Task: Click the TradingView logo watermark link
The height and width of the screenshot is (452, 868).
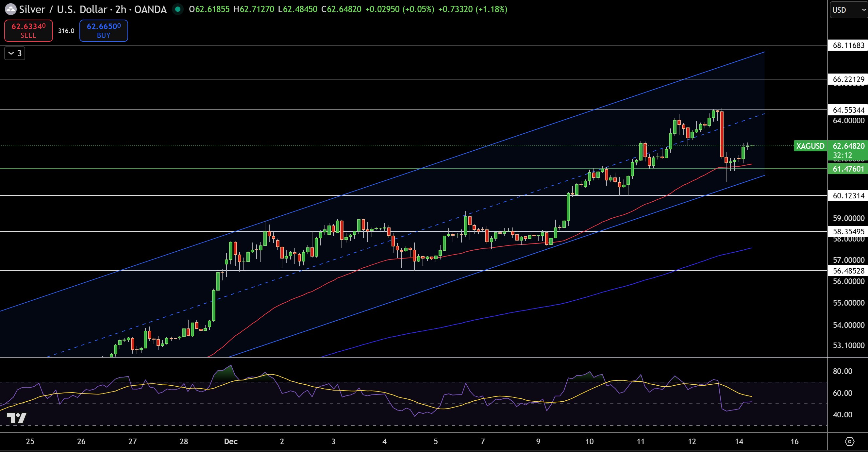Action: (17, 418)
